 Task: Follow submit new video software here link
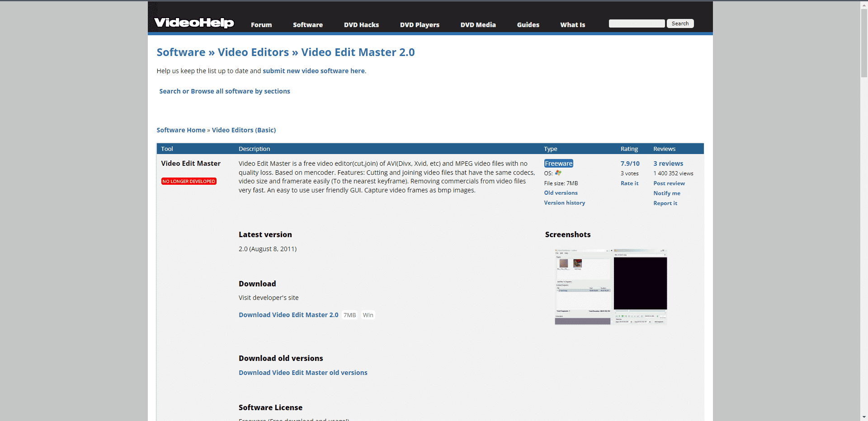(314, 71)
